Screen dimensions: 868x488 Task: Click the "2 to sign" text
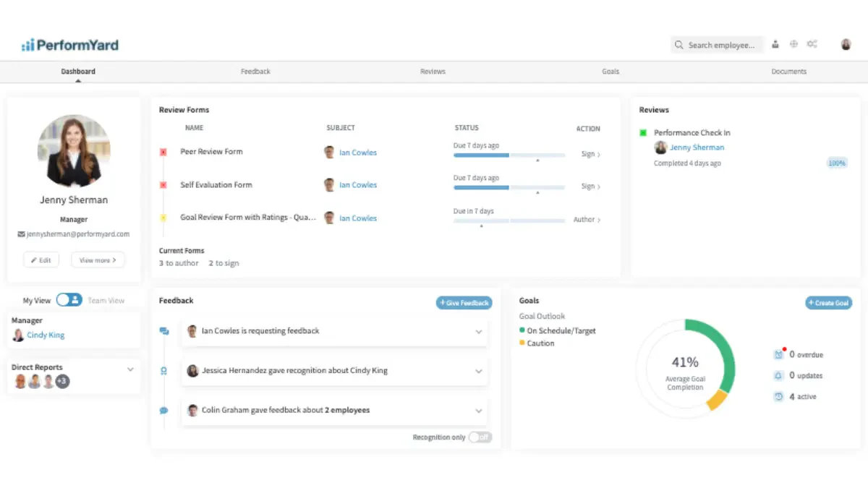[x=224, y=263]
